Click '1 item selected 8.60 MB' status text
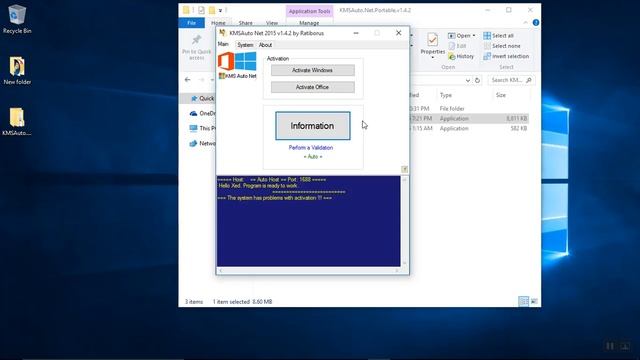The image size is (640, 360). click(x=242, y=302)
